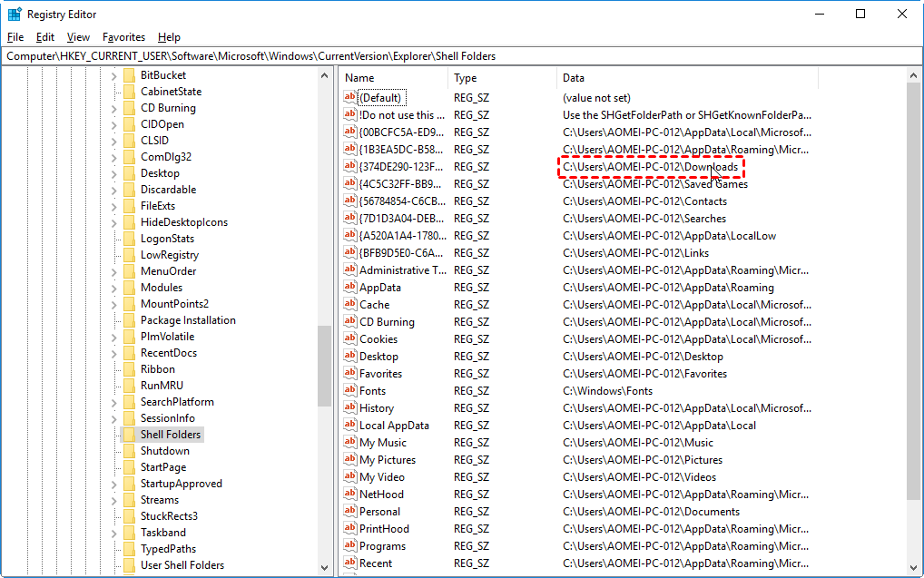Image resolution: width=924 pixels, height=578 pixels.
Task: Expand the BitBucket key
Action: pos(114,76)
